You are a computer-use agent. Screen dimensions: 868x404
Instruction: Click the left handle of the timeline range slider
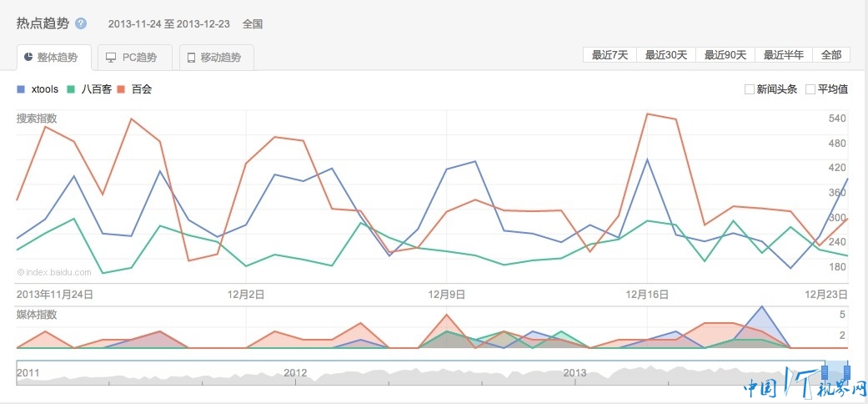tap(825, 371)
